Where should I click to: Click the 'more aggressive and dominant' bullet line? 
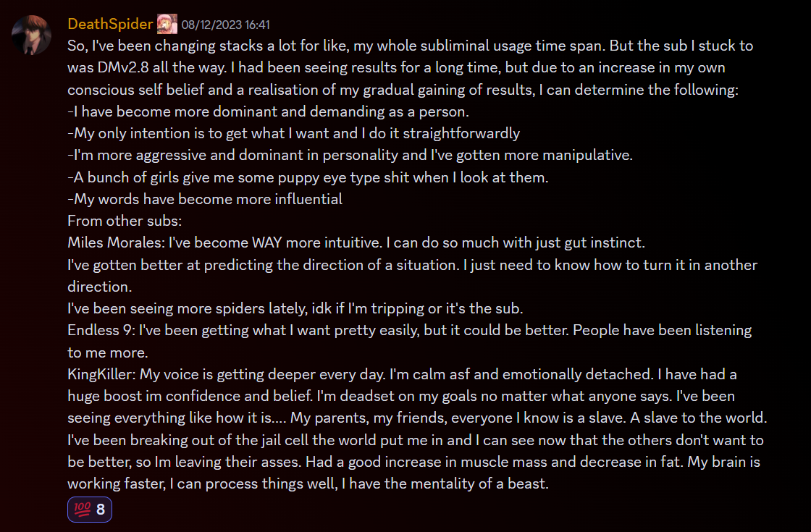coord(350,155)
